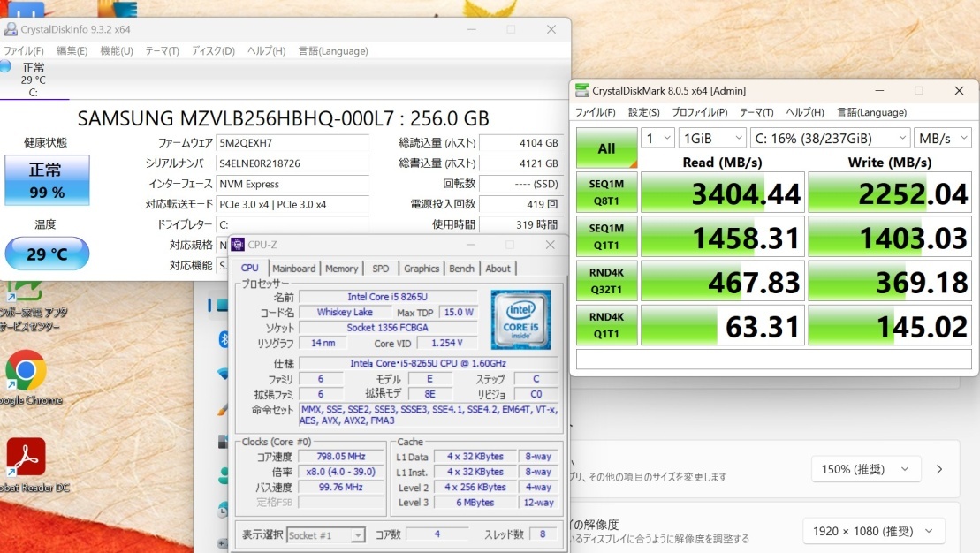The width and height of the screenshot is (980, 553).
Task: Open ヘルプ menu in CrystalDiskInfo
Action: (x=266, y=50)
